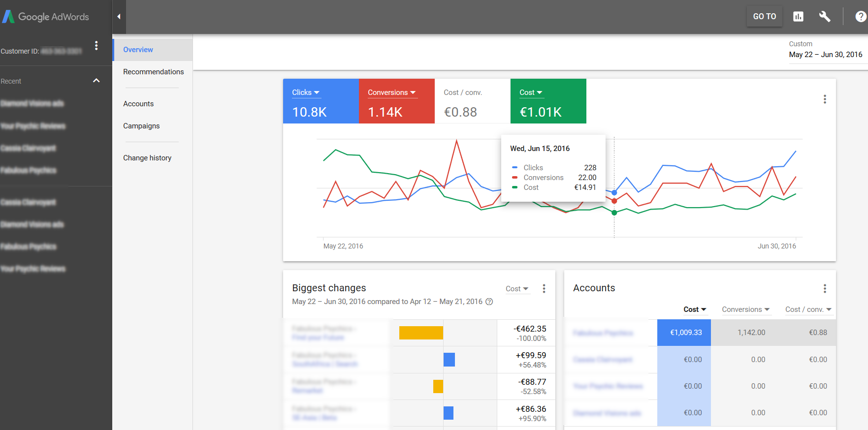868x430 pixels.
Task: Click the Biggest changes heading
Action: (x=329, y=288)
